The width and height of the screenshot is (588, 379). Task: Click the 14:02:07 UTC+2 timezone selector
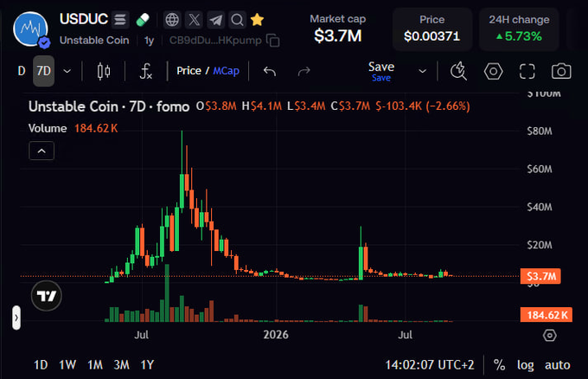430,365
